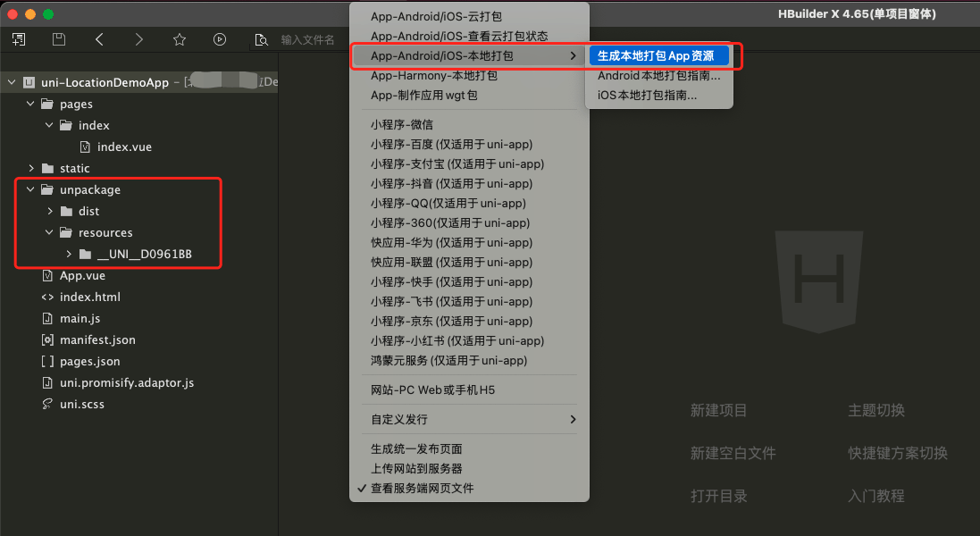The height and width of the screenshot is (536, 980).
Task: Click the 主题切换 link
Action: 876,410
